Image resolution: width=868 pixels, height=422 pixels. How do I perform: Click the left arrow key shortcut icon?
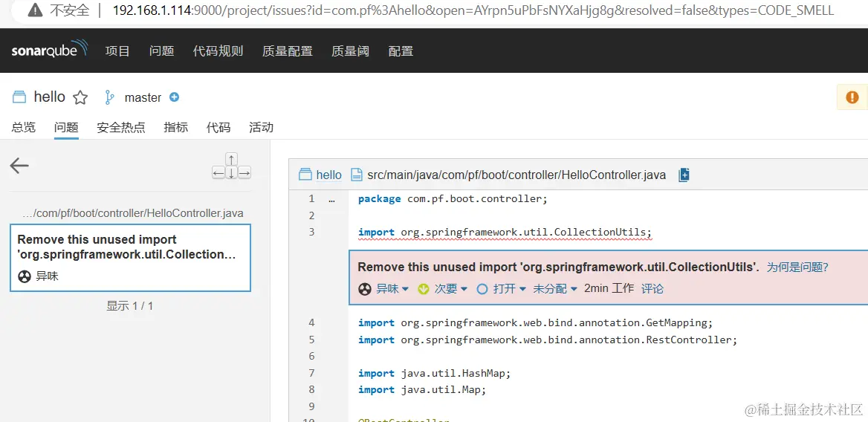[218, 173]
